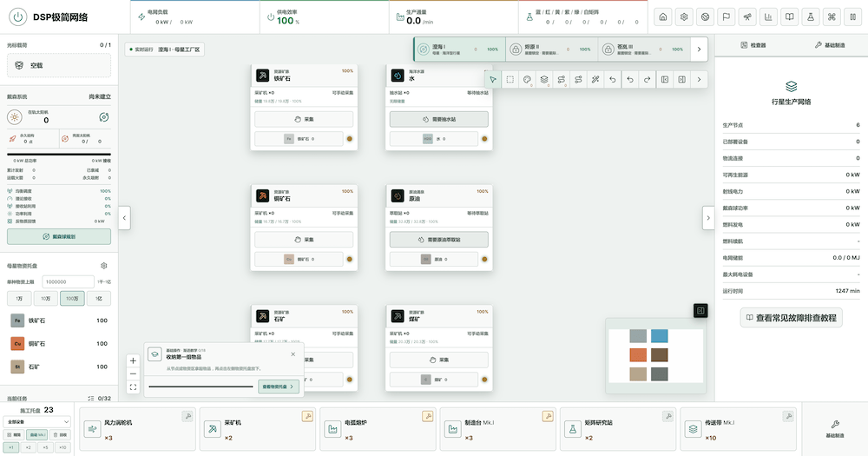Click the power logo next to DSP极简网络
The image size is (868, 456).
click(17, 17)
